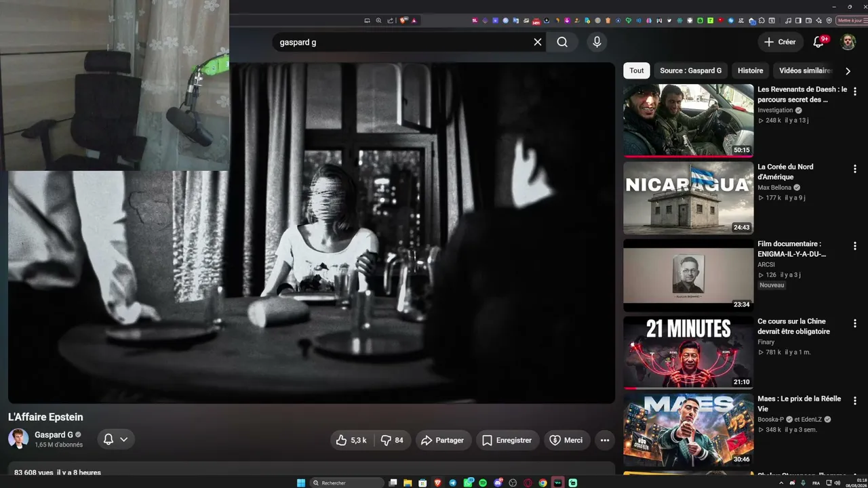Select the Histoire filter chip

pos(750,70)
